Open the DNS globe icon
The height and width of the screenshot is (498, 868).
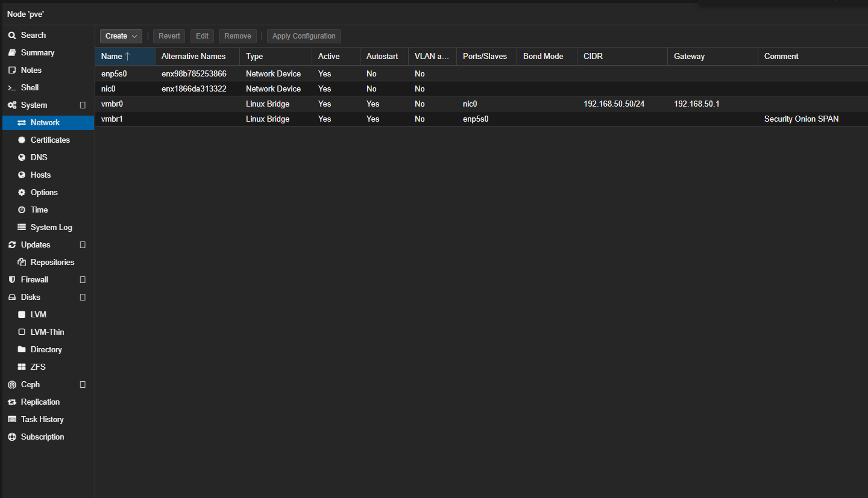coord(22,158)
